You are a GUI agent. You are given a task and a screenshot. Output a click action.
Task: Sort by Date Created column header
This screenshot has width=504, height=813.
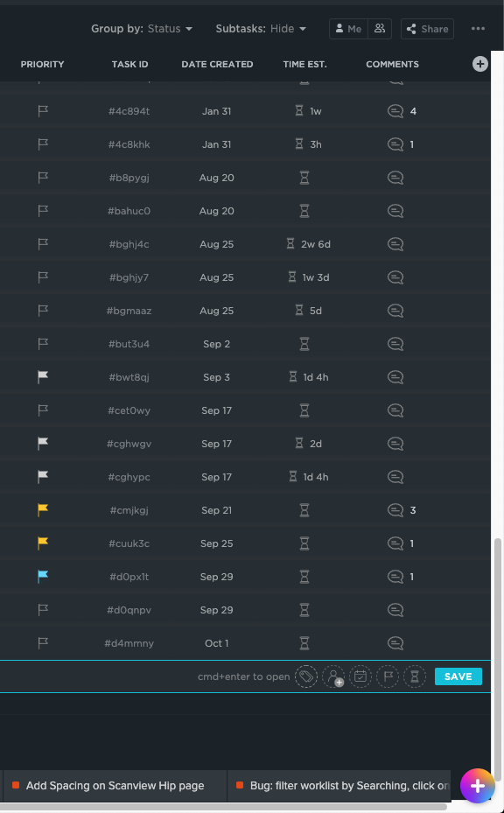217,64
